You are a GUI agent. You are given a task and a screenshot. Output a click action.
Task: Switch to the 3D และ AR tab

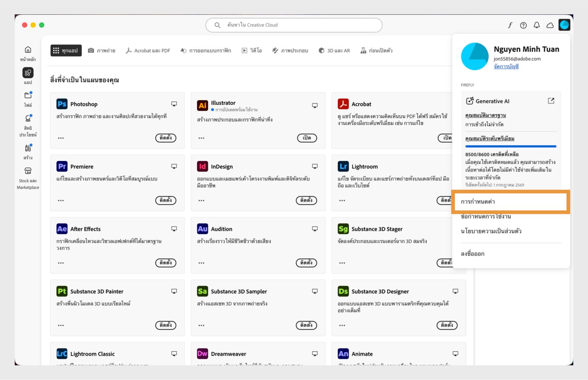[334, 51]
